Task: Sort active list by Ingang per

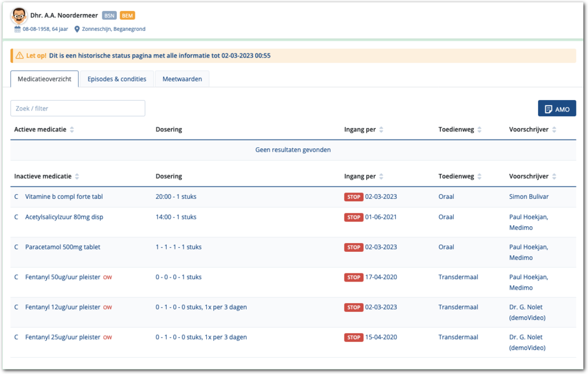Action: 381,130
